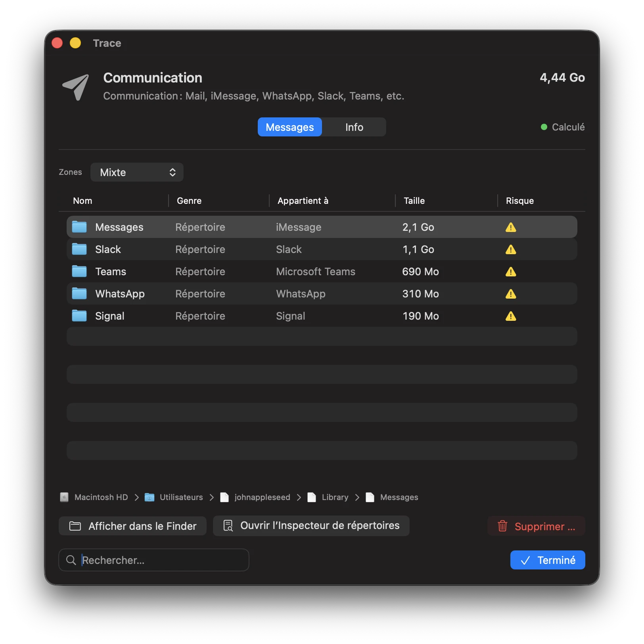Screen dimensions: 644x644
Task: Open the Zones Mixte dropdown
Action: (137, 172)
